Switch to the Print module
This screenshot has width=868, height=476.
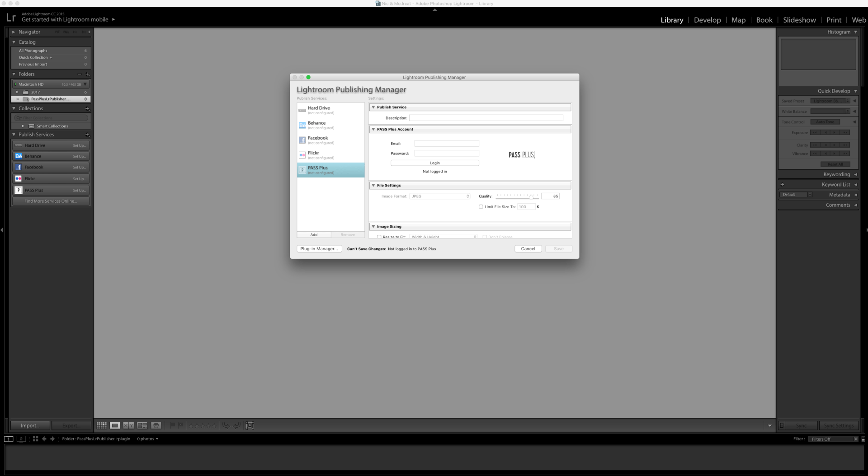coord(834,20)
